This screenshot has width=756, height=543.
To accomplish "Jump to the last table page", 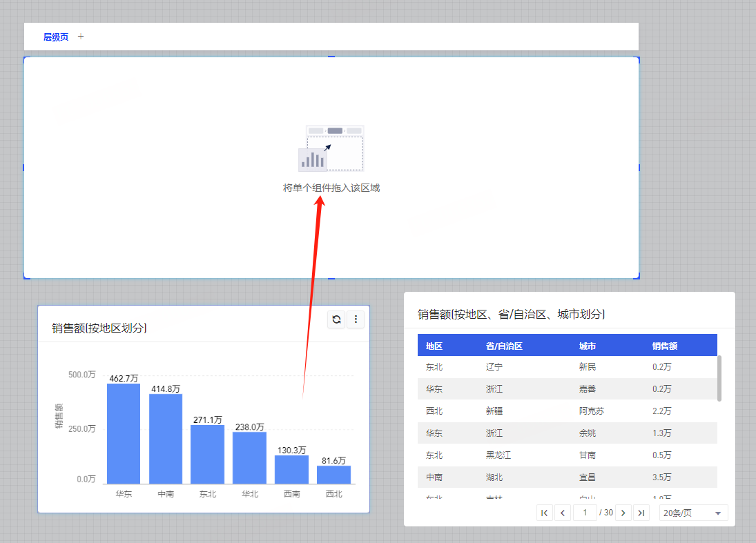I will click(641, 513).
